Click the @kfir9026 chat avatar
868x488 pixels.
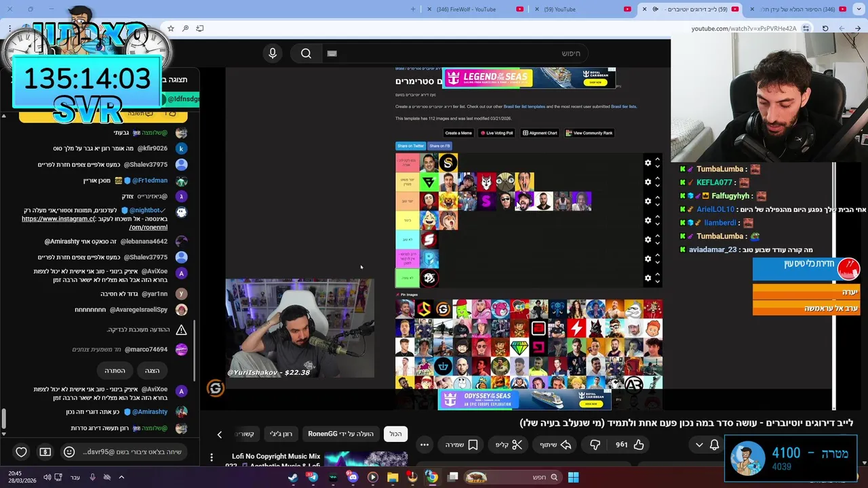tap(181, 148)
